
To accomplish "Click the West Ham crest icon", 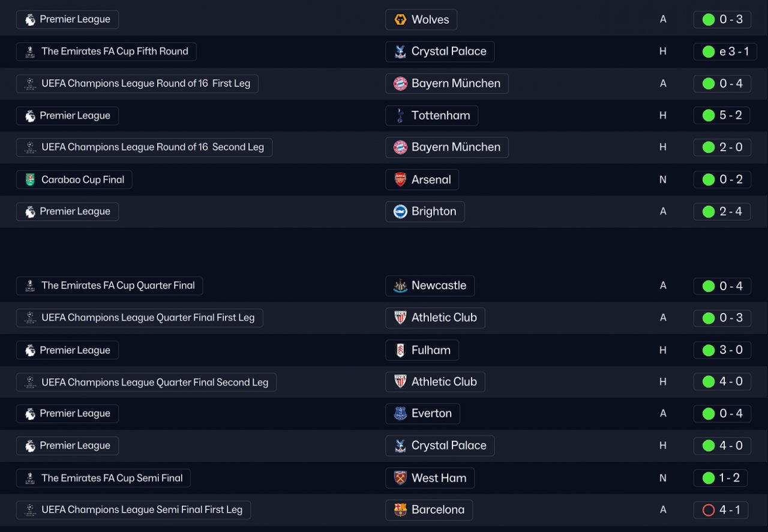I will coord(400,478).
